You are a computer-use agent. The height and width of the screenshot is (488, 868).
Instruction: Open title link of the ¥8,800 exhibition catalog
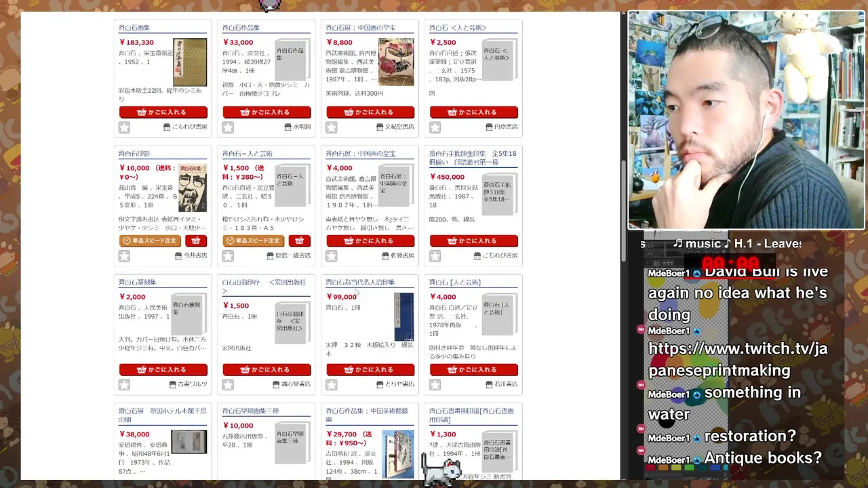360,28
